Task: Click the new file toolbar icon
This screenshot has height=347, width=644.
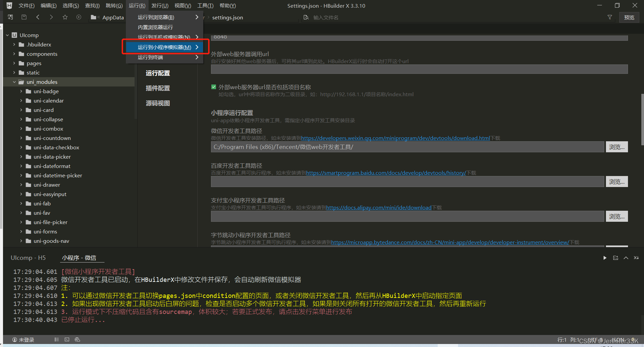Action: tap(10, 17)
